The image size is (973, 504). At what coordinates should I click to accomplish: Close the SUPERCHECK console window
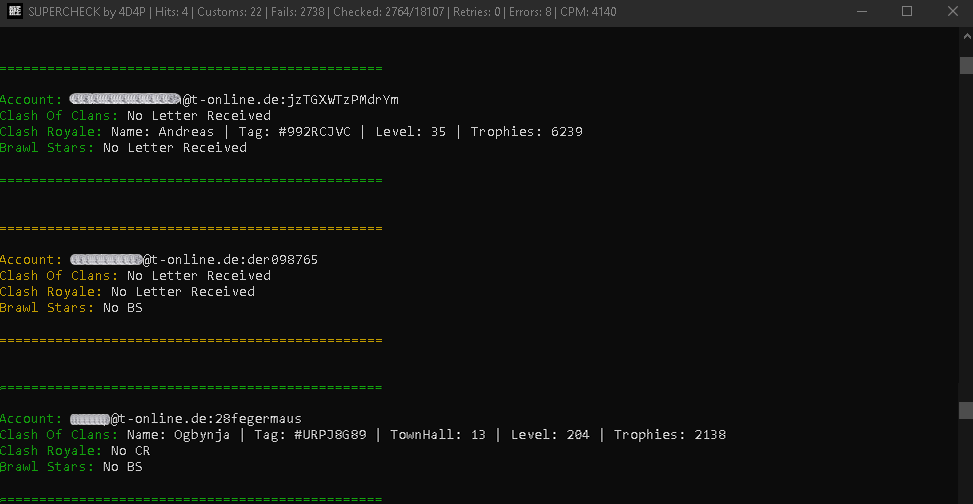(953, 12)
